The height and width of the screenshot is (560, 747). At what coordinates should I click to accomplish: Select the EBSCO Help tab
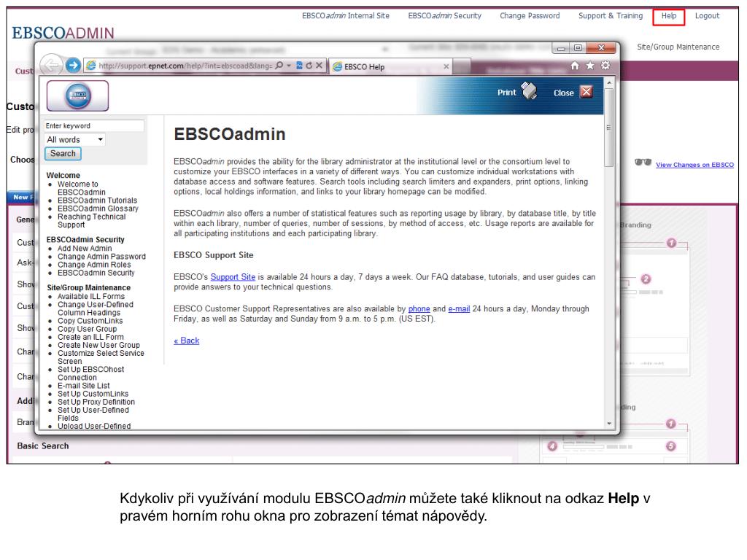(x=391, y=66)
